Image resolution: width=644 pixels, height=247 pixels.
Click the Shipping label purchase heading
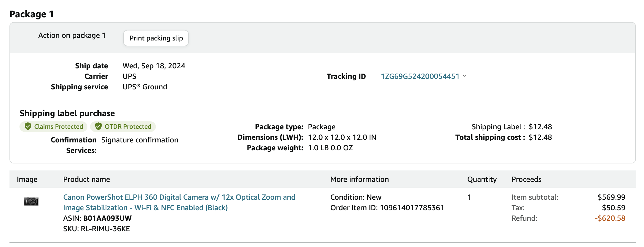click(x=67, y=113)
